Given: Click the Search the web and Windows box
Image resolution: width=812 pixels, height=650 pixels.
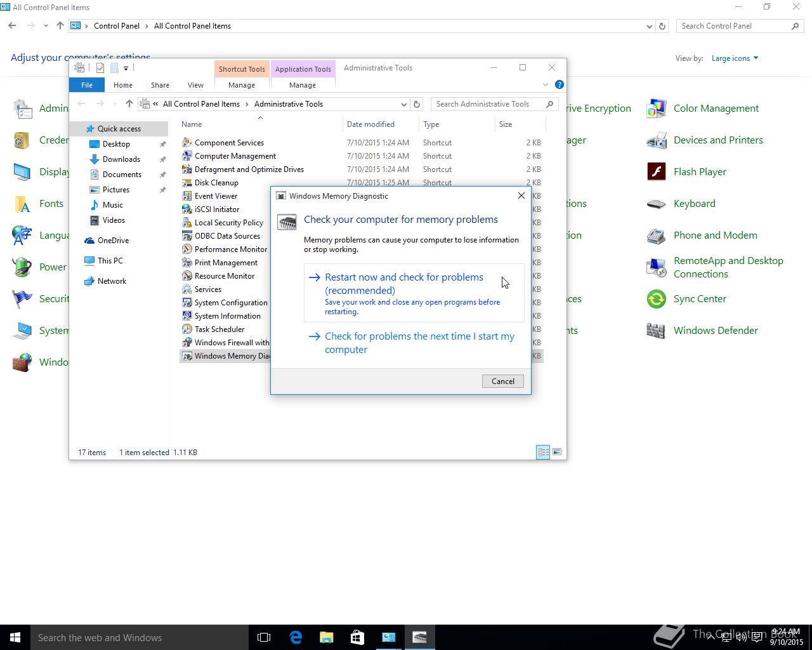Looking at the screenshot, I should click(140, 637).
